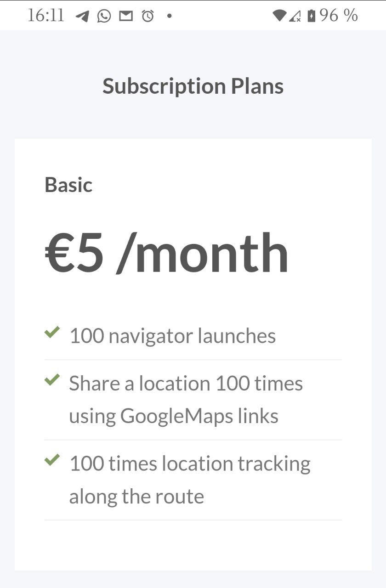
Task: Tap the 16:11 clock in status bar
Action: [x=45, y=16]
